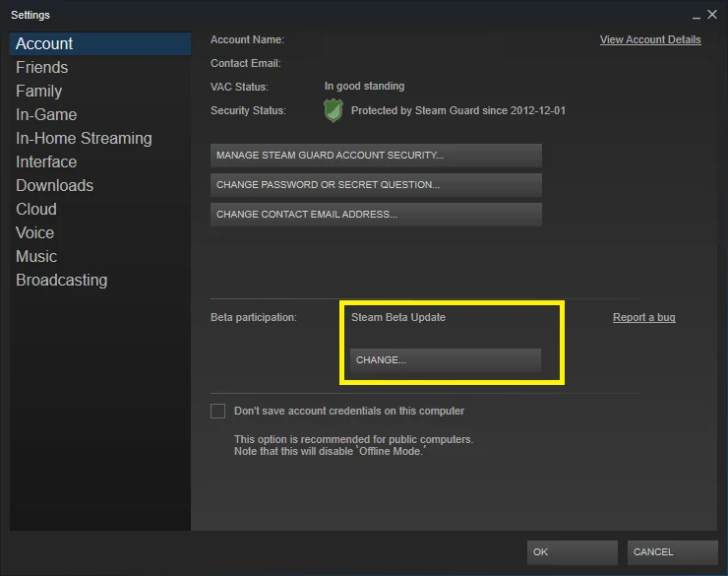Open View Account Details link
Viewport: 728px width, 576px height.
point(650,40)
